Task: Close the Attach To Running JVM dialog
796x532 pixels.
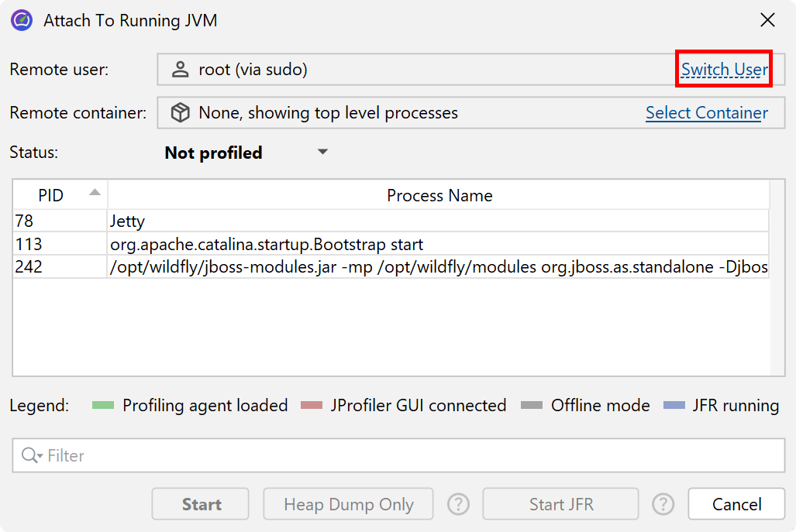Action: 767,20
